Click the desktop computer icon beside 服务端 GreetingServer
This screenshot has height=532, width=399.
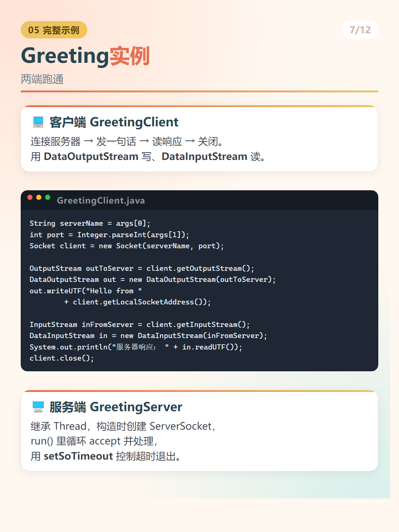tap(38, 407)
